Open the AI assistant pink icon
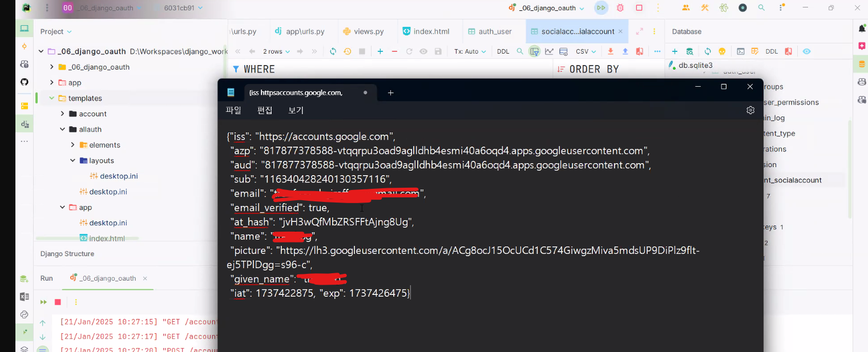Screen dimensions: 868x352 click(862, 46)
